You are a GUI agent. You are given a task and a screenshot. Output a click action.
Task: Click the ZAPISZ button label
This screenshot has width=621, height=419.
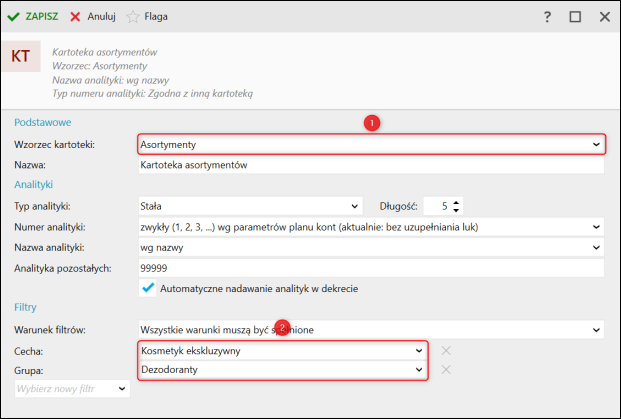click(41, 17)
